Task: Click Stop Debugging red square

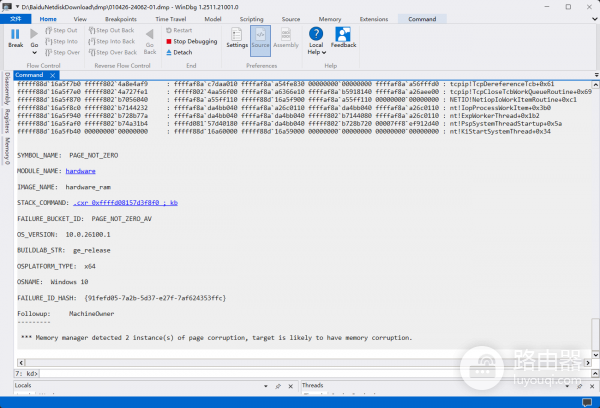Action: click(x=169, y=41)
